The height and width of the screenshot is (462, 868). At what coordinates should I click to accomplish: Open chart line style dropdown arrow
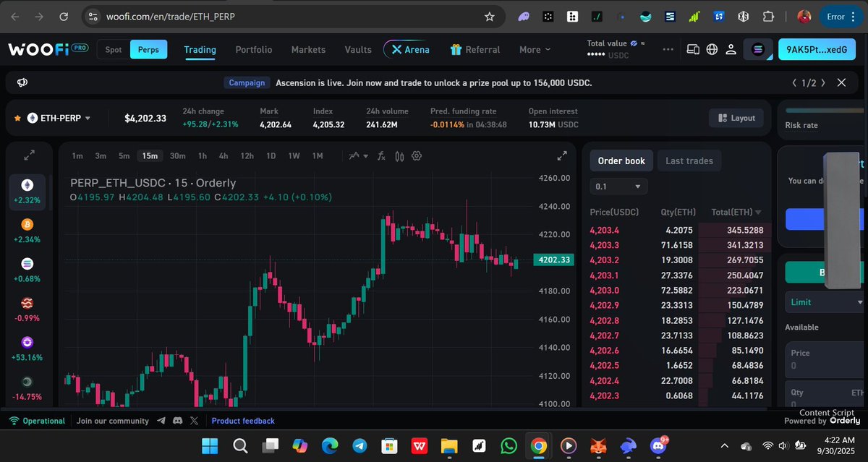(x=366, y=155)
